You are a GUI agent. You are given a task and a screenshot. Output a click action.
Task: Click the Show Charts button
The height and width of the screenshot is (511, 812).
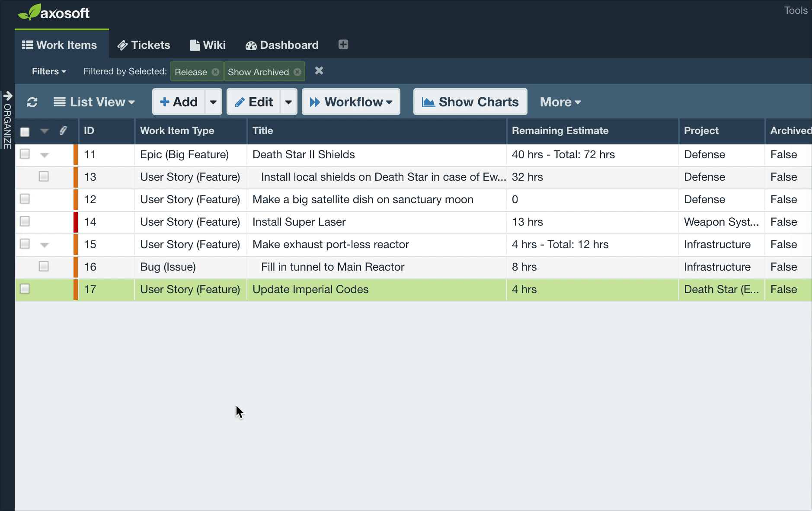(470, 102)
